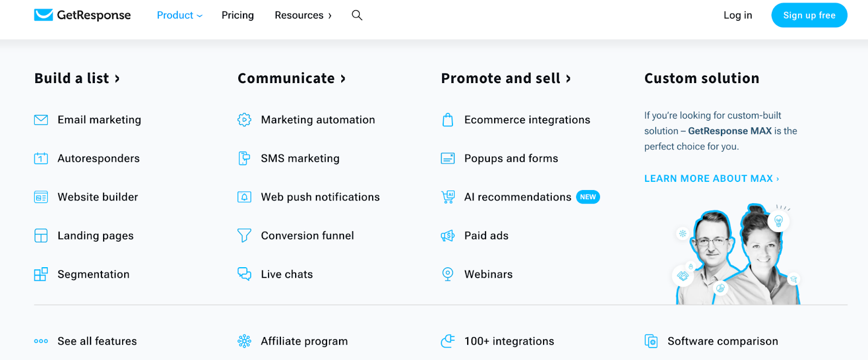Open the See all features link

click(x=97, y=341)
